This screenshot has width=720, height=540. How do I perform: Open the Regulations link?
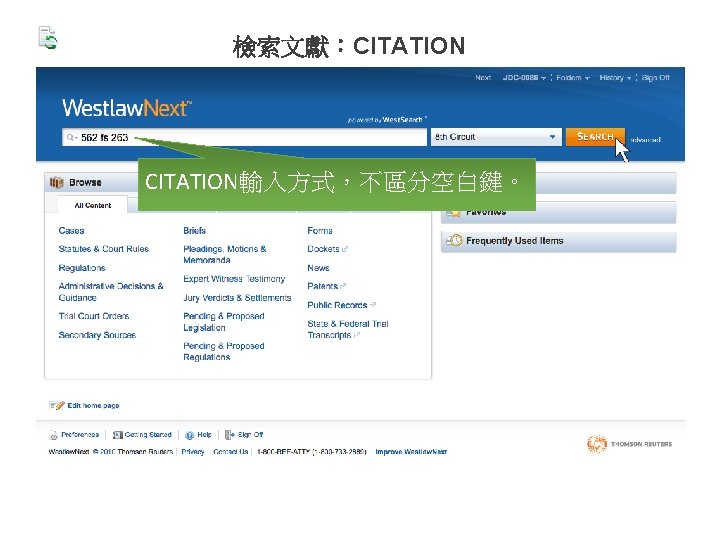[x=82, y=268]
